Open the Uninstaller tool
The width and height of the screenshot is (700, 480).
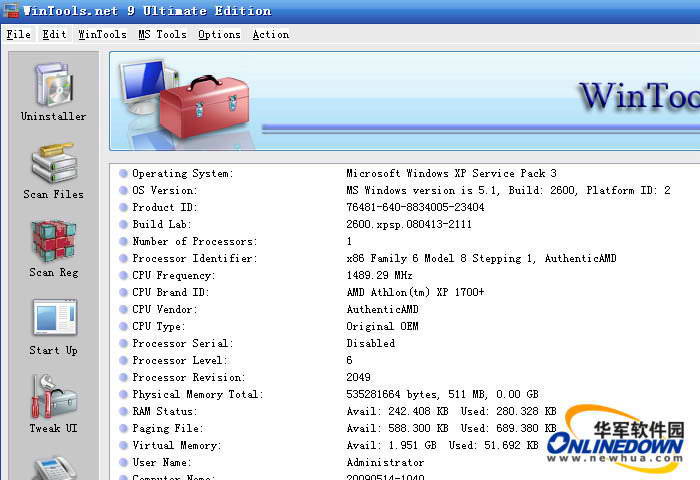54,92
